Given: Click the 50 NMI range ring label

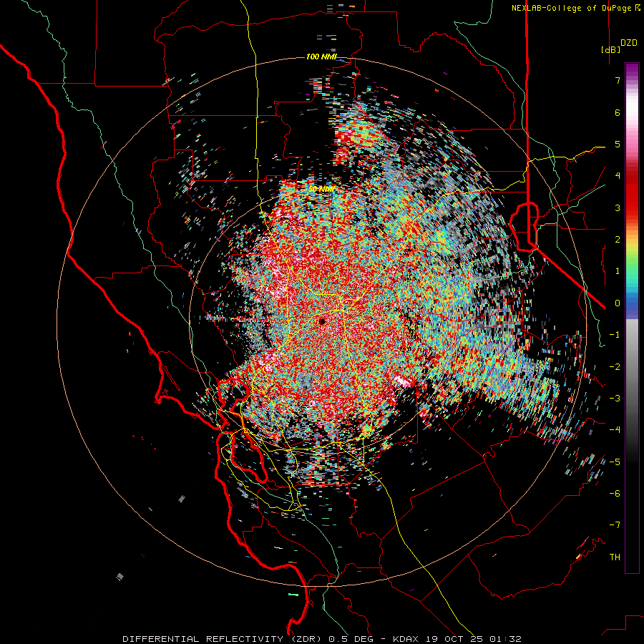Looking at the screenshot, I should coord(321,189).
